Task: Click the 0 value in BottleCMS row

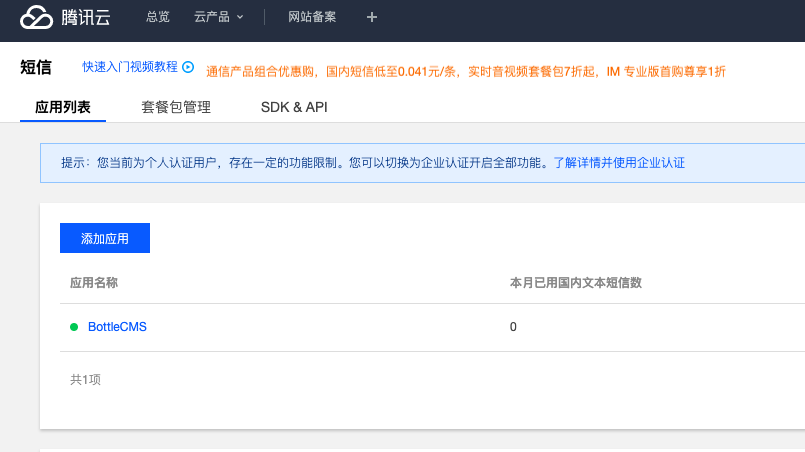Action: pos(513,327)
